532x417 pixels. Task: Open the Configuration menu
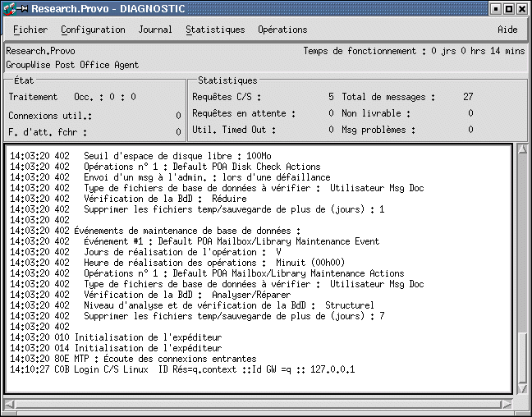pos(93,30)
